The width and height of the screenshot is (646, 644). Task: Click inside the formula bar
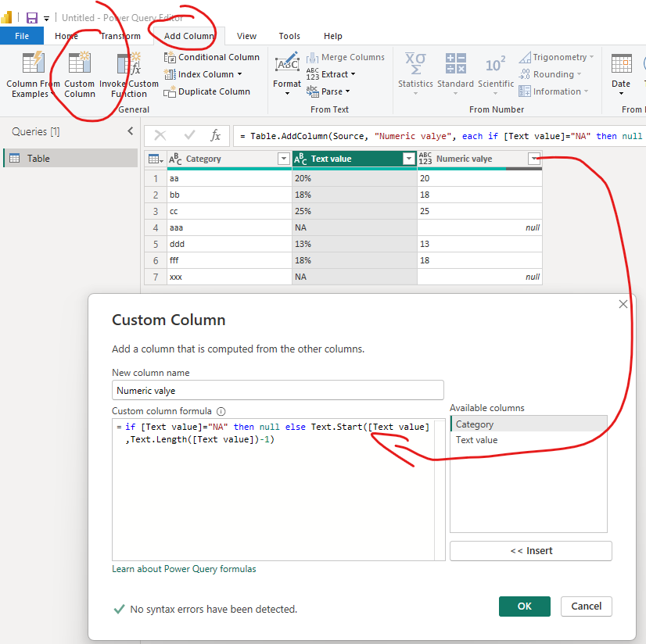point(440,136)
